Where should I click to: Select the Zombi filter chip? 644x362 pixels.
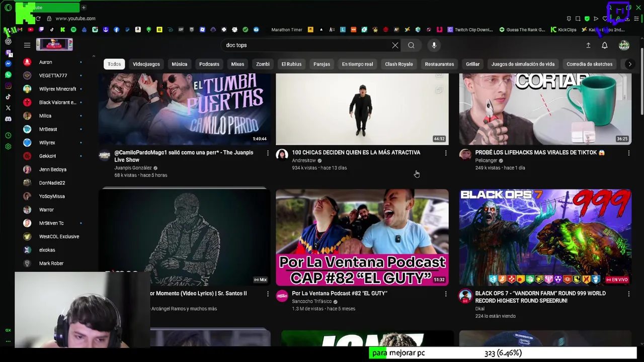tap(263, 64)
